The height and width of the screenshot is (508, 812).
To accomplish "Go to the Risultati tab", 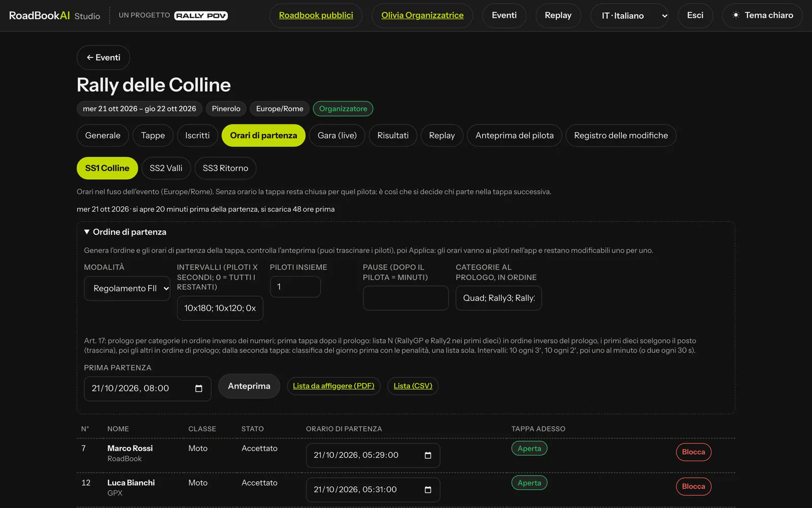I will pyautogui.click(x=393, y=136).
